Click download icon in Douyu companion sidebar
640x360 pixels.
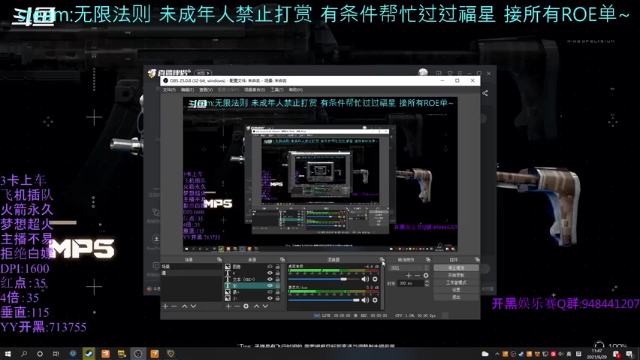tap(156, 239)
